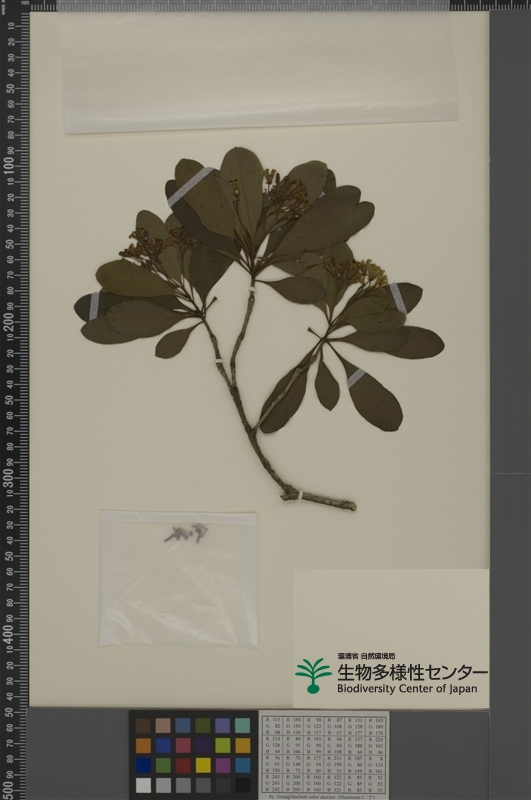Click the seed fragments in the glassine packet
531x800 pixels.
187,533
